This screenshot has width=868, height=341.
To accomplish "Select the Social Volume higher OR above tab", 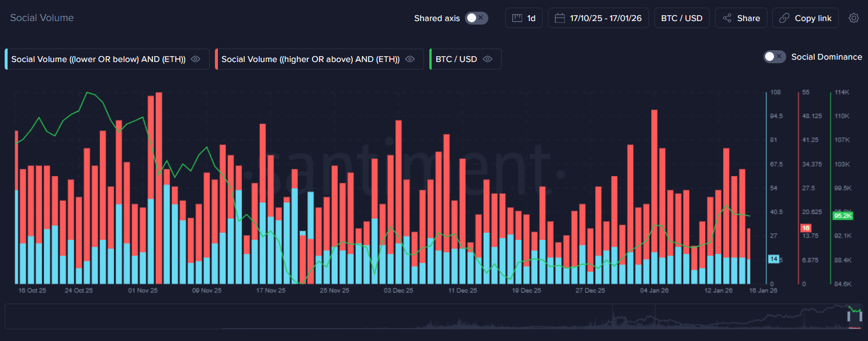I will 310,59.
